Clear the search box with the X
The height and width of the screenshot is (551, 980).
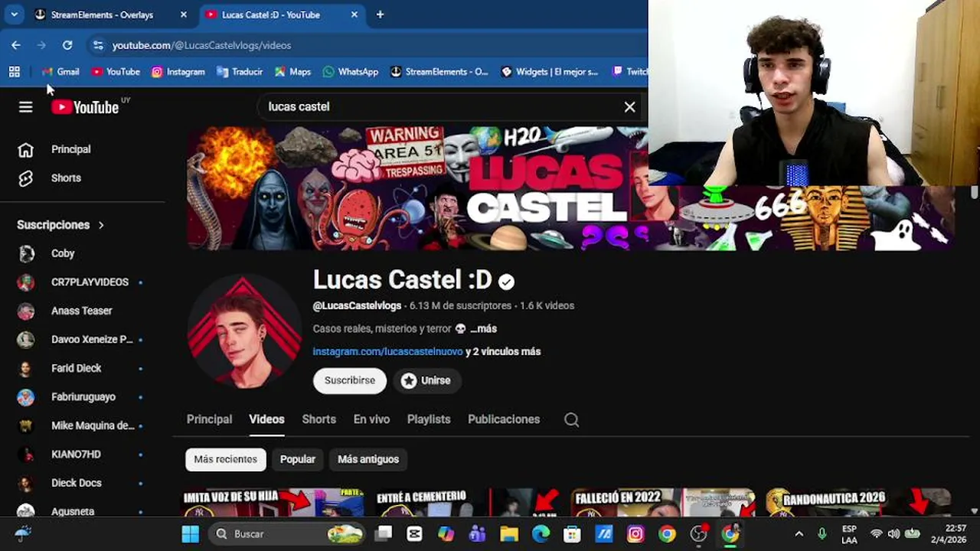[x=629, y=107]
